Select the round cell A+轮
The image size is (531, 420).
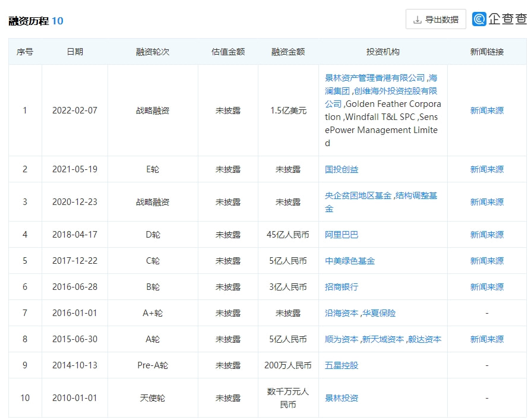click(153, 313)
